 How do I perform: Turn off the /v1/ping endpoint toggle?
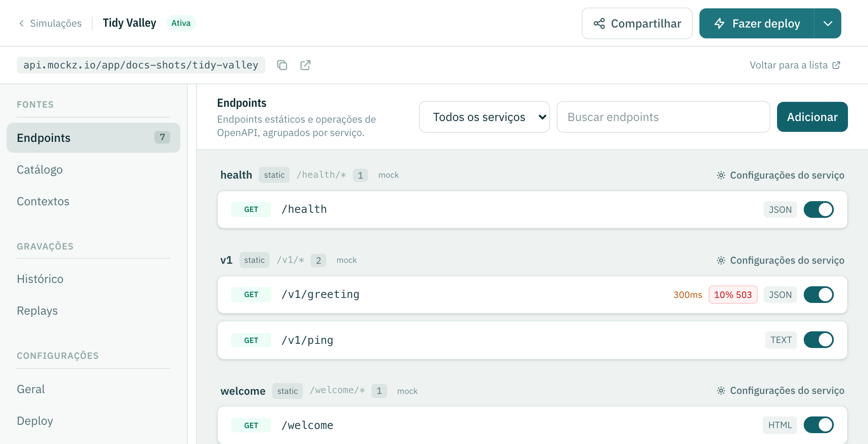818,340
